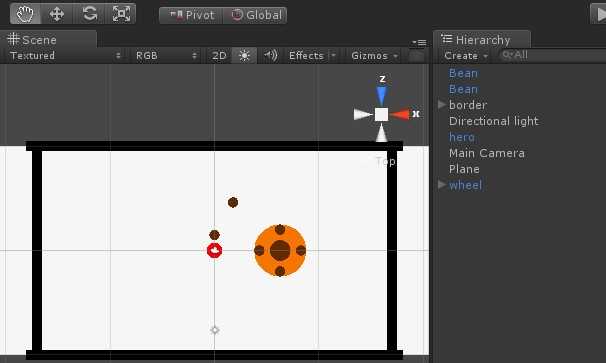Click the gizmo center cube

coord(381,114)
